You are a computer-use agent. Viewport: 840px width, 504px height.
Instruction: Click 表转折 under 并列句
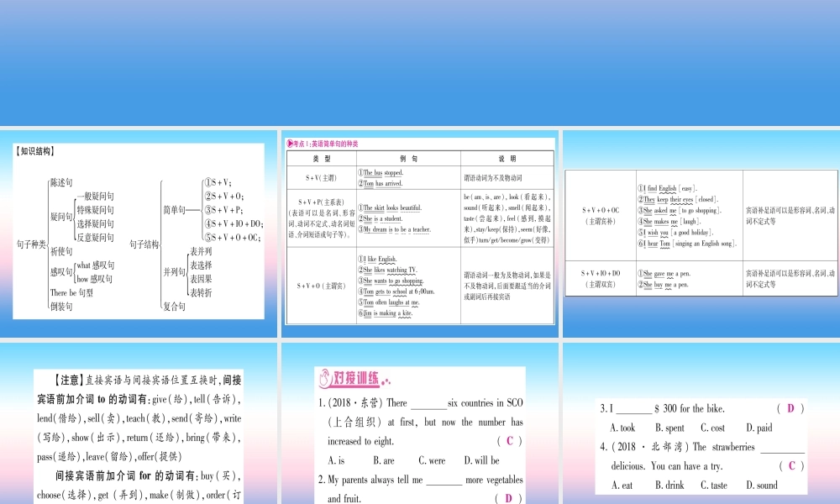[201, 293]
